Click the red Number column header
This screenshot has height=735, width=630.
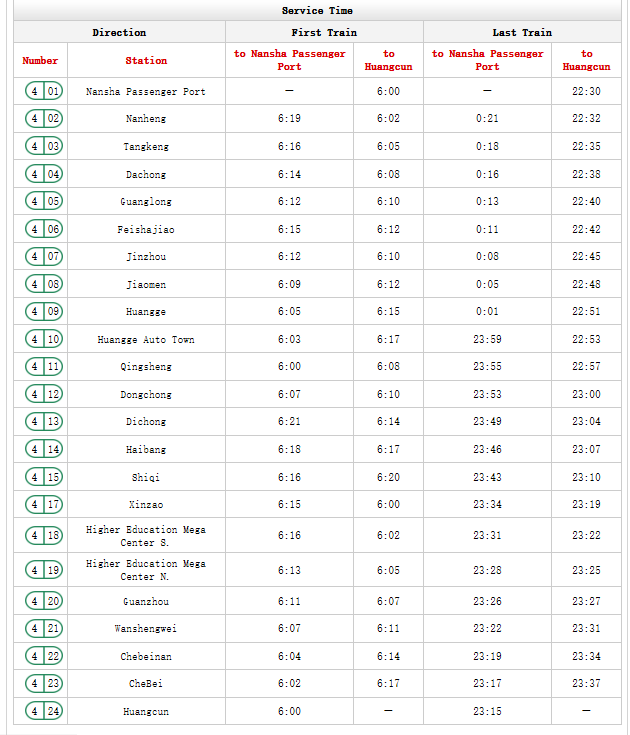coord(41,61)
